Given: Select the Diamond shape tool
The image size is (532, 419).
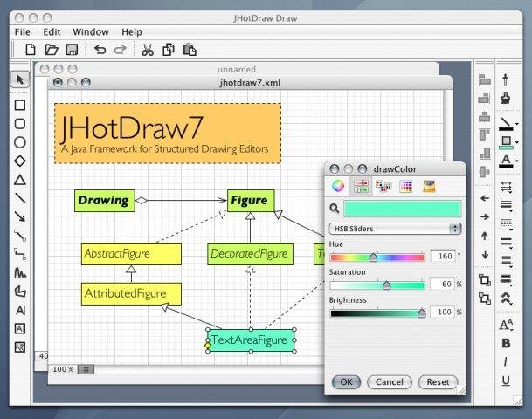Looking at the screenshot, I should (20, 161).
